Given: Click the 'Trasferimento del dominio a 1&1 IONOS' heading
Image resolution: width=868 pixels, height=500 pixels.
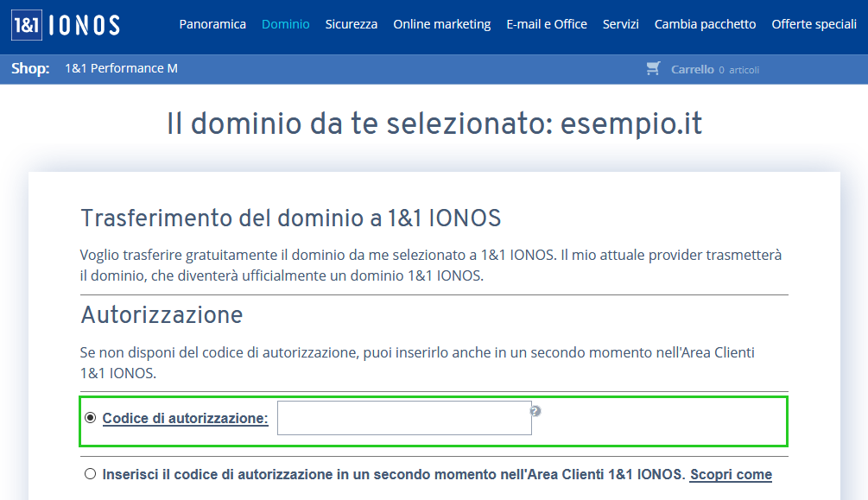Looking at the screenshot, I should (290, 218).
